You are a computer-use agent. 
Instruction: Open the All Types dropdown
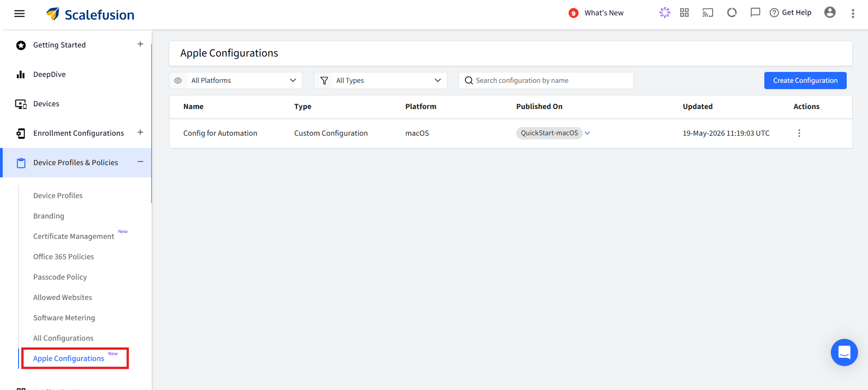(x=380, y=81)
